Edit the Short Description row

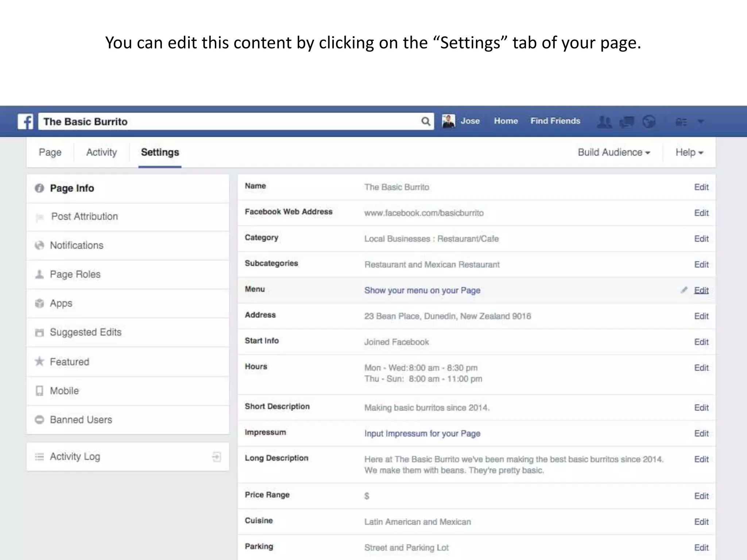pos(701,408)
